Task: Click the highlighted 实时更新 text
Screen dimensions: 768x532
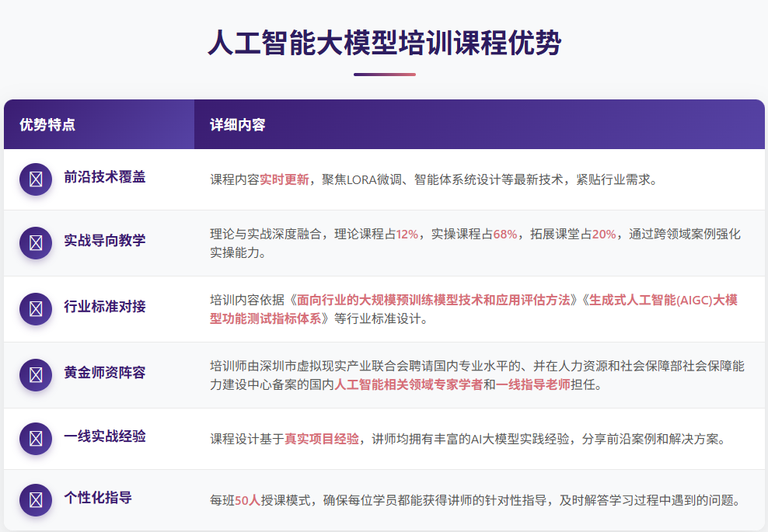Action: [x=285, y=179]
